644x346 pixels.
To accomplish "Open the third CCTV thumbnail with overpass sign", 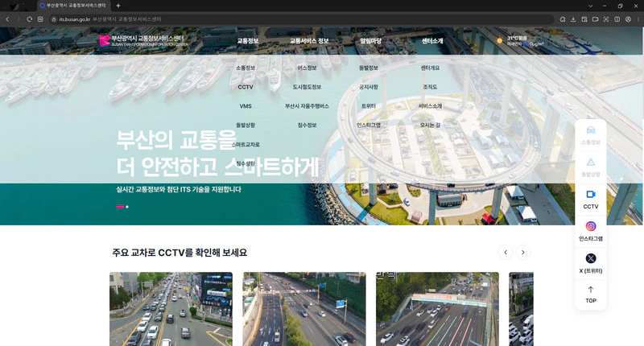I will (x=437, y=309).
